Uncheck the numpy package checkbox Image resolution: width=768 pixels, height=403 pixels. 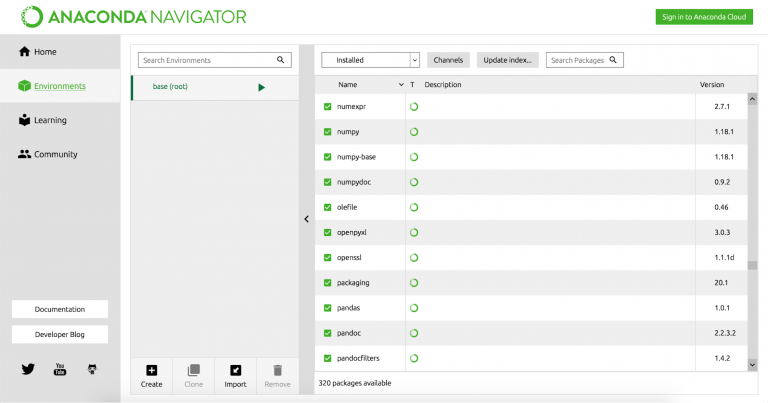tap(327, 132)
